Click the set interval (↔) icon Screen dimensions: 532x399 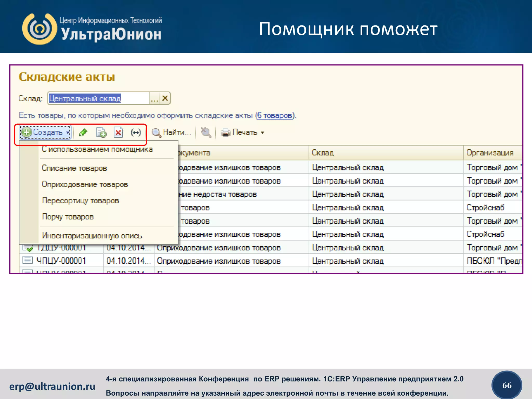136,132
